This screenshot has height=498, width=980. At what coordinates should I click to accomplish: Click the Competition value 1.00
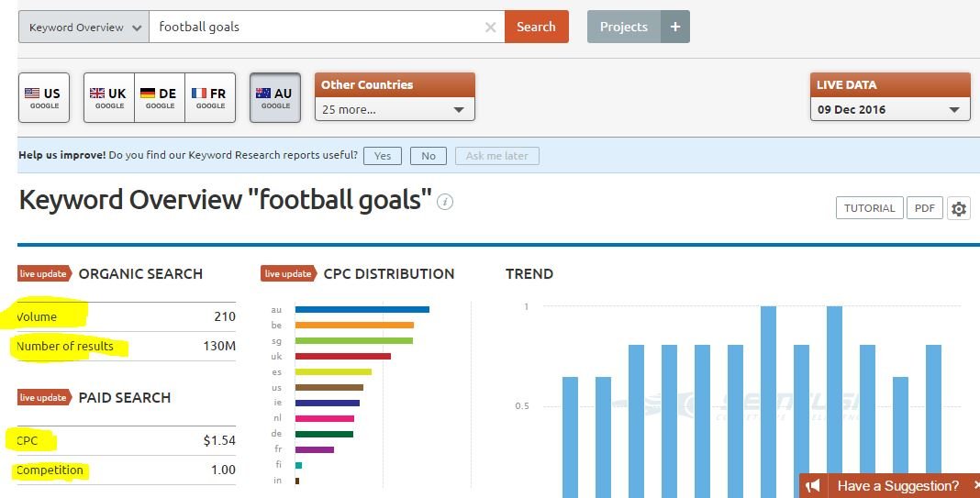[223, 470]
